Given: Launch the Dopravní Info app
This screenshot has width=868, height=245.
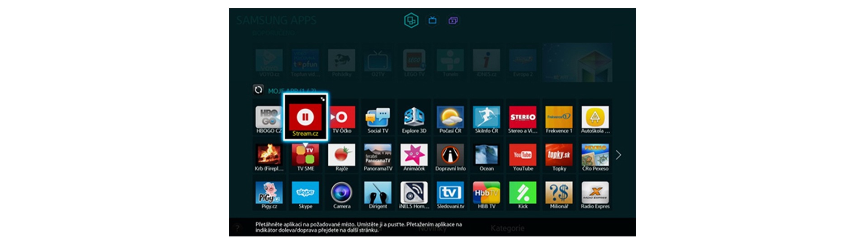Looking at the screenshot, I should [450, 158].
